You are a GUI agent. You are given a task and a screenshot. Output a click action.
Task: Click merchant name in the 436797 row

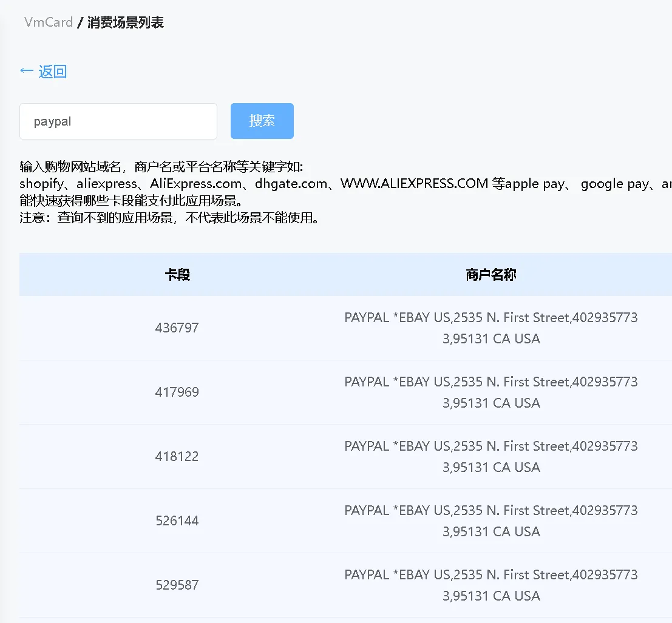(491, 328)
